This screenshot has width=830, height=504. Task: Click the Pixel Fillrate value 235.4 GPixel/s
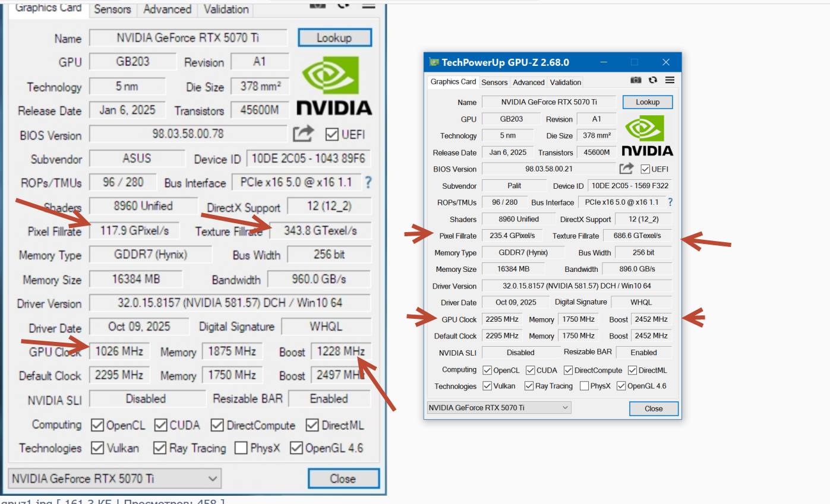[x=513, y=236]
